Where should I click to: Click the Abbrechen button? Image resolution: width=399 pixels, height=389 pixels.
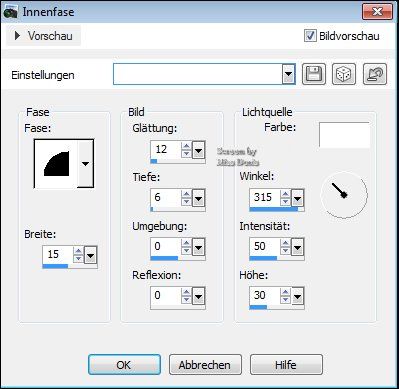point(205,365)
